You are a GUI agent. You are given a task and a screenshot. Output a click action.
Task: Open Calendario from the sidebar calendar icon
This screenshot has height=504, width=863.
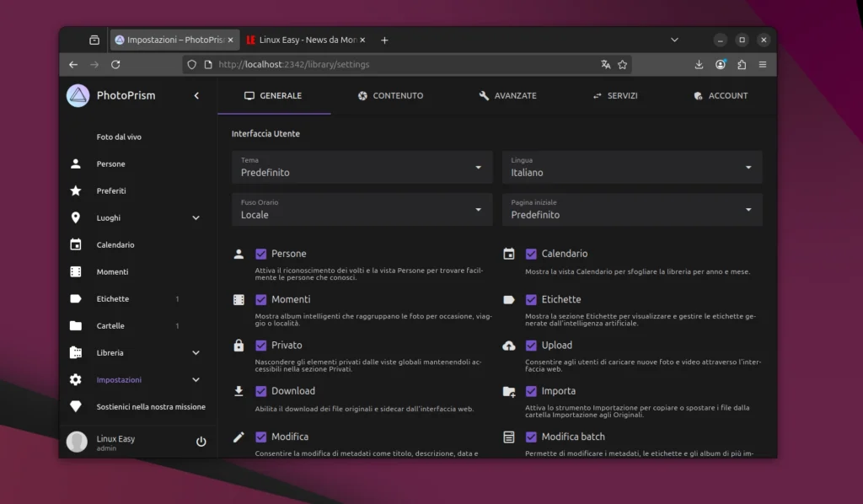[x=76, y=245]
